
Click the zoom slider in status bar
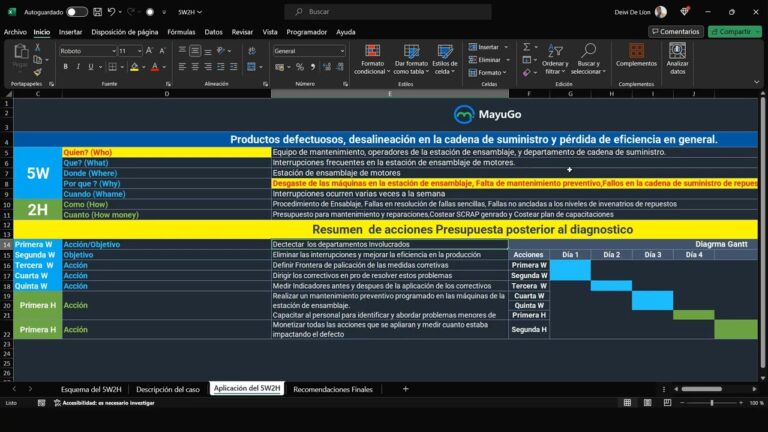[x=710, y=403]
